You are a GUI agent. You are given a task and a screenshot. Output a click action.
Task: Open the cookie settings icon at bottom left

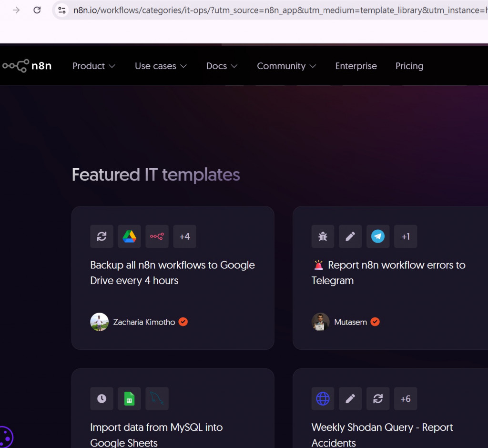[x=6, y=438]
